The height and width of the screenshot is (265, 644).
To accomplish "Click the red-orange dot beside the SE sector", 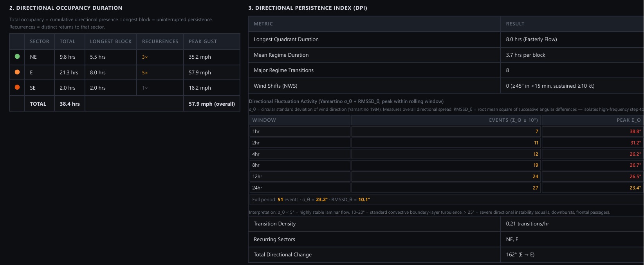I will click(17, 87).
